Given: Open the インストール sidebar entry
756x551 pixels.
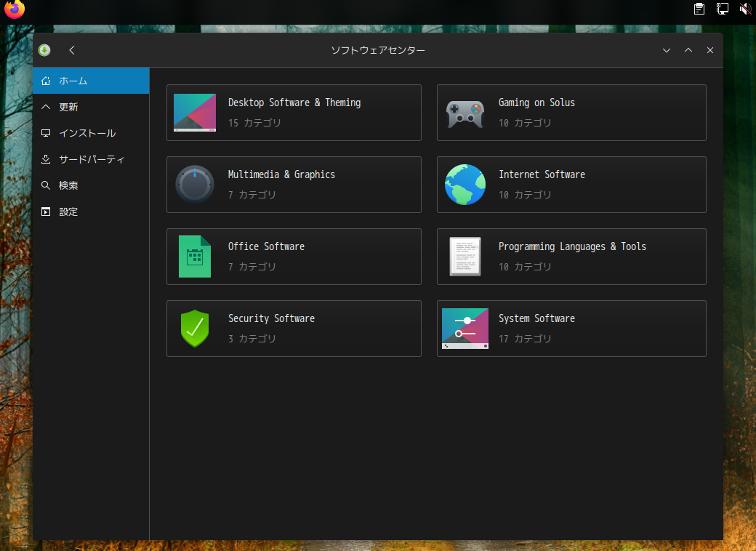Looking at the screenshot, I should [91, 133].
